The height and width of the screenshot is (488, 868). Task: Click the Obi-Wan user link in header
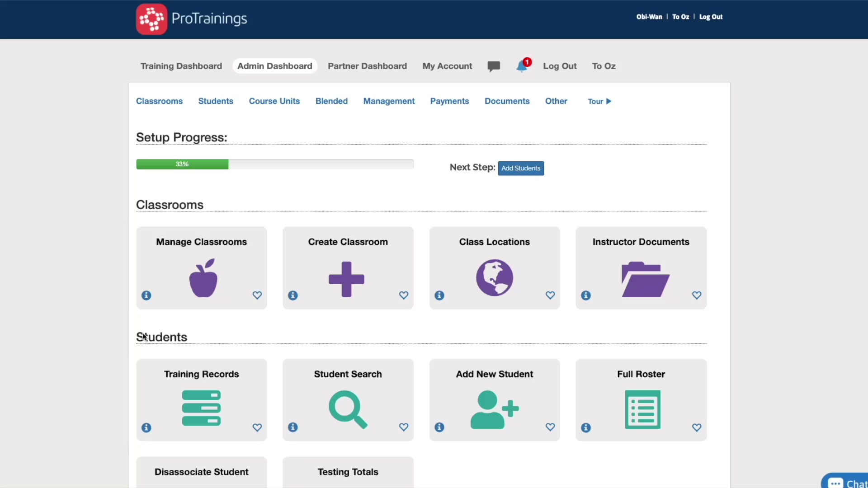click(x=649, y=17)
